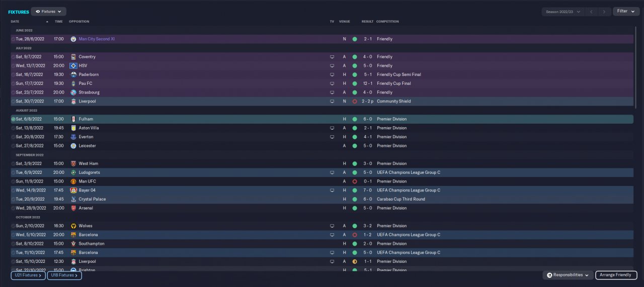Click the orange draw indicator for Liverpool away
This screenshot has height=287, width=644.
pyautogui.click(x=355, y=262)
